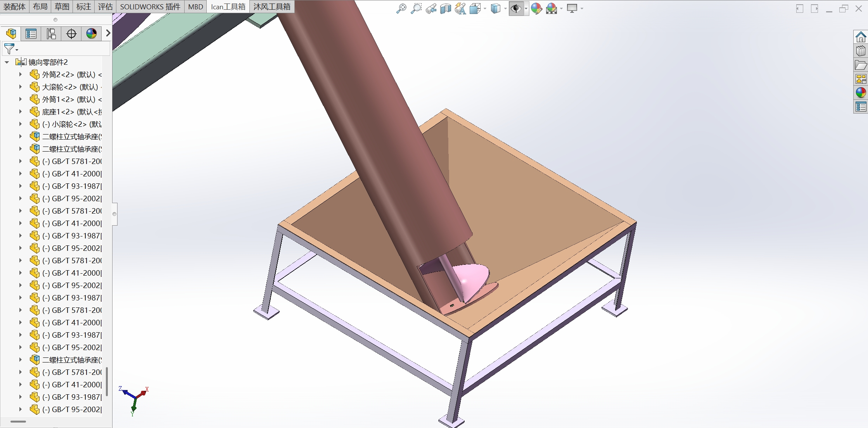Click the Zoom to Fit icon
Viewport: 868px width, 428px height.
[x=401, y=9]
